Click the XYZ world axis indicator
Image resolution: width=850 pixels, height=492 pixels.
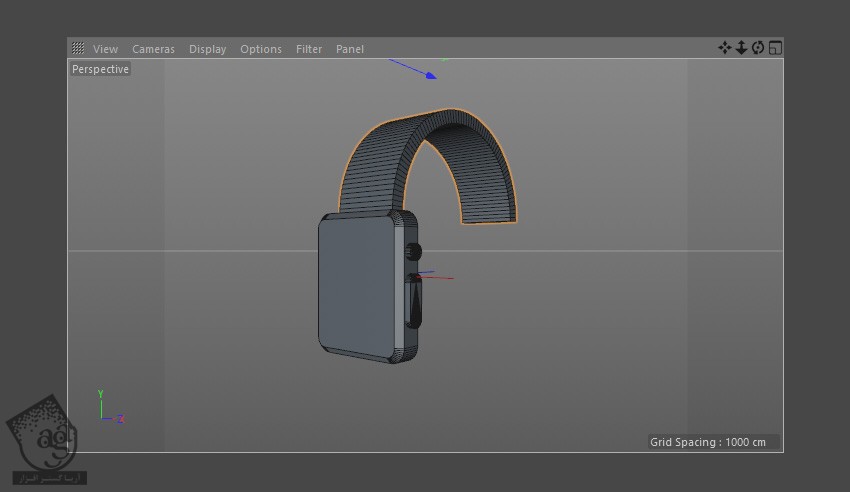[108, 410]
